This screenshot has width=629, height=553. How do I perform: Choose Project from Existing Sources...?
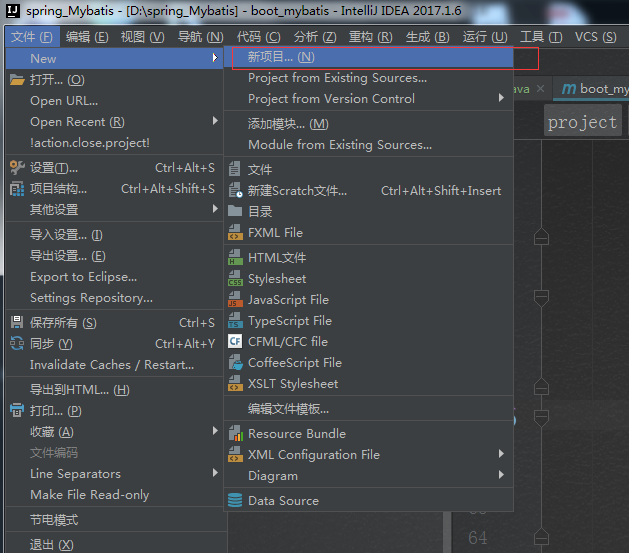point(368,78)
